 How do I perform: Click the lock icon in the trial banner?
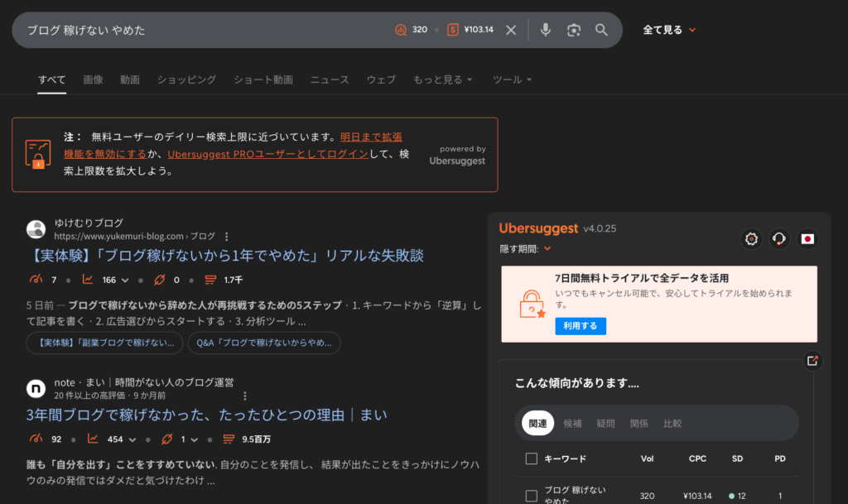coord(532,304)
